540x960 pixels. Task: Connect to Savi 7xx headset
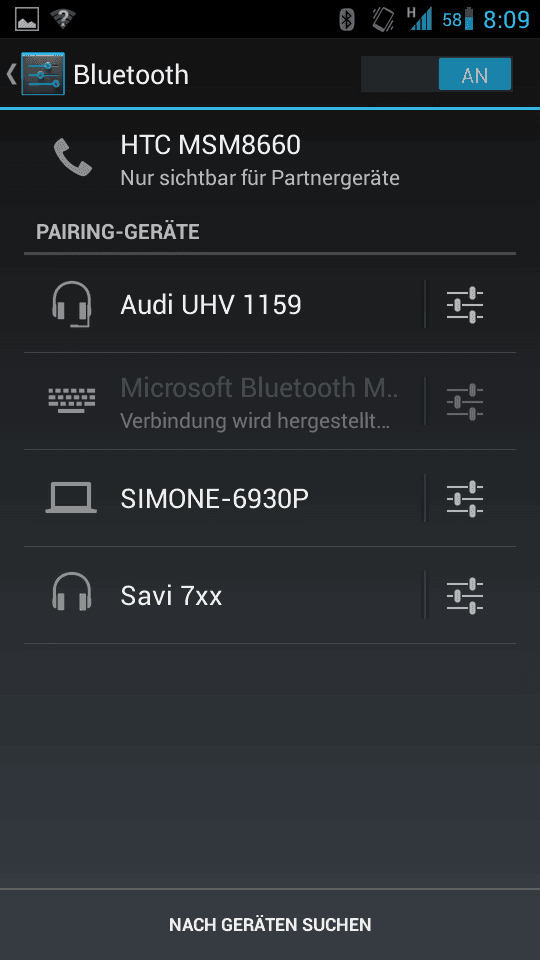224,595
